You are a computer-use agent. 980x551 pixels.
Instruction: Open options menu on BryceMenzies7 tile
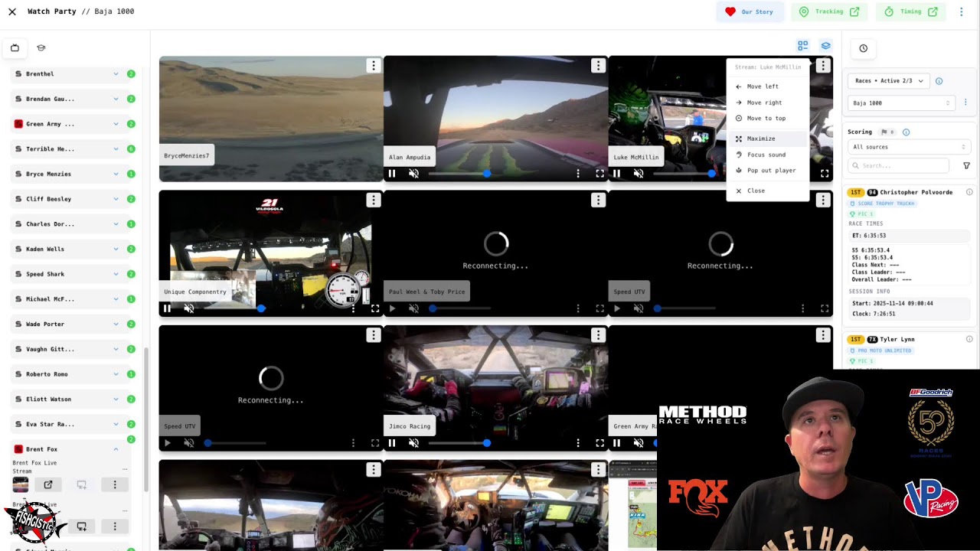373,66
